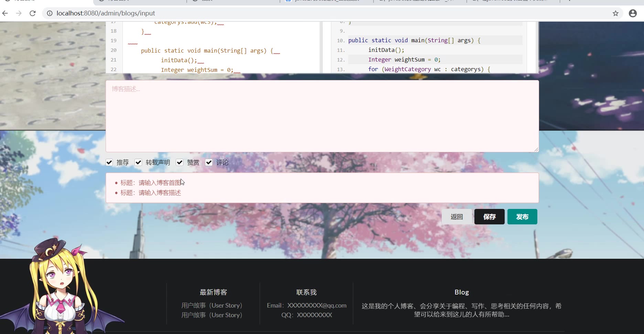Open the browser profile avatar icon
This screenshot has height=334, width=644.
pyautogui.click(x=633, y=13)
